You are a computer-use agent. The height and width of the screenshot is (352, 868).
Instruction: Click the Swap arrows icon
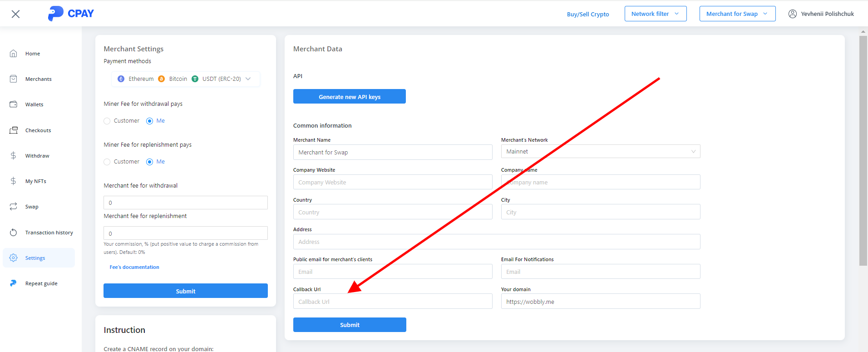(14, 207)
